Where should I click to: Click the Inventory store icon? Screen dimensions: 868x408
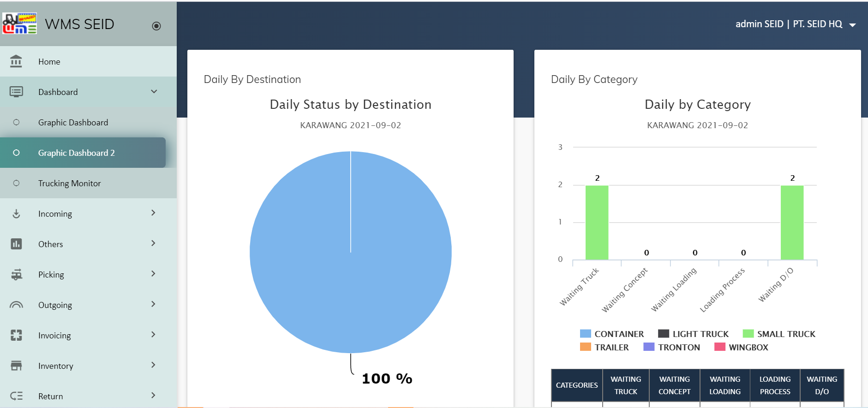pyautogui.click(x=16, y=366)
